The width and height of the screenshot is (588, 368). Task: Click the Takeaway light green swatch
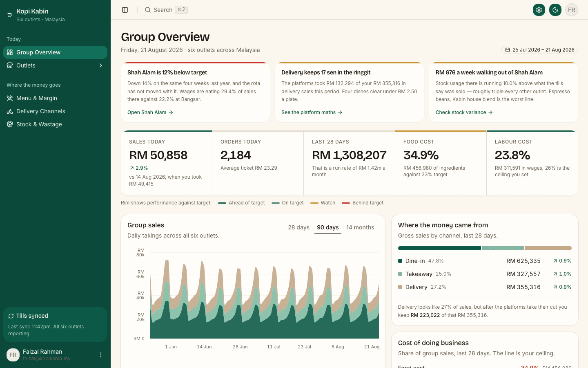click(400, 274)
